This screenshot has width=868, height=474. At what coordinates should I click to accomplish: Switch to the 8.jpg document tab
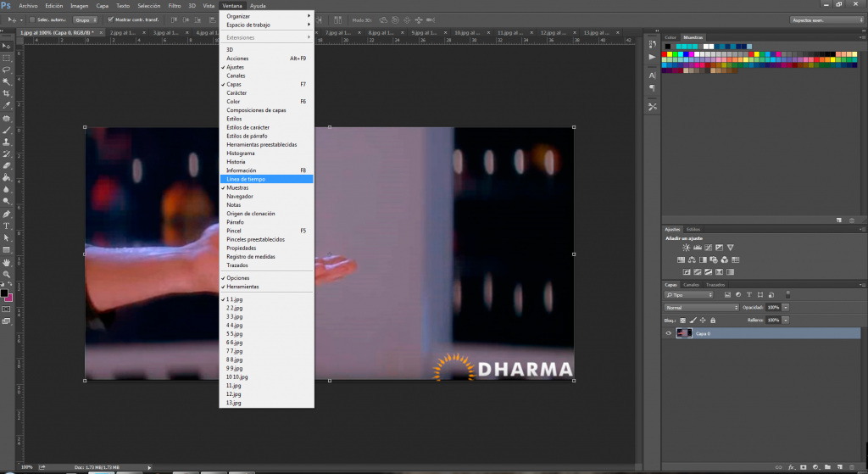coord(381,33)
